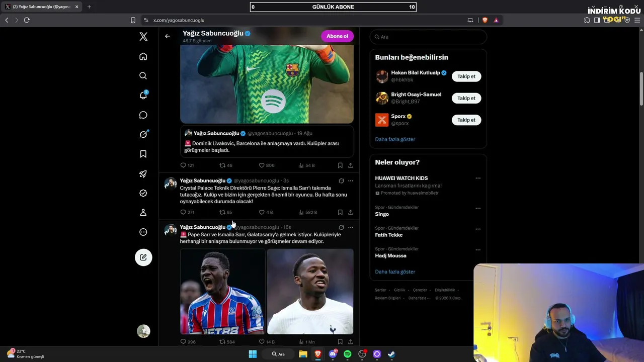Viewport: 644px width, 362px height.
Task: Open Explore via magnifier icon in sidebar
Action: click(x=143, y=76)
